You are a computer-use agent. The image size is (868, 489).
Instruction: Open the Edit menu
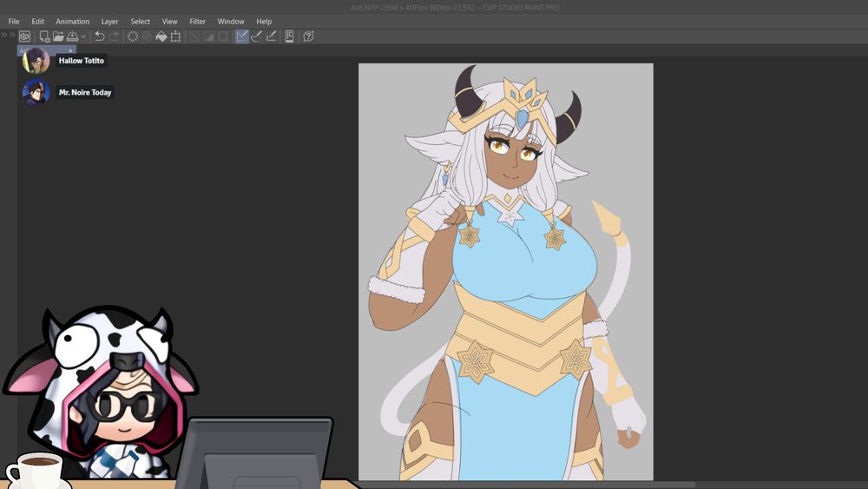[37, 22]
